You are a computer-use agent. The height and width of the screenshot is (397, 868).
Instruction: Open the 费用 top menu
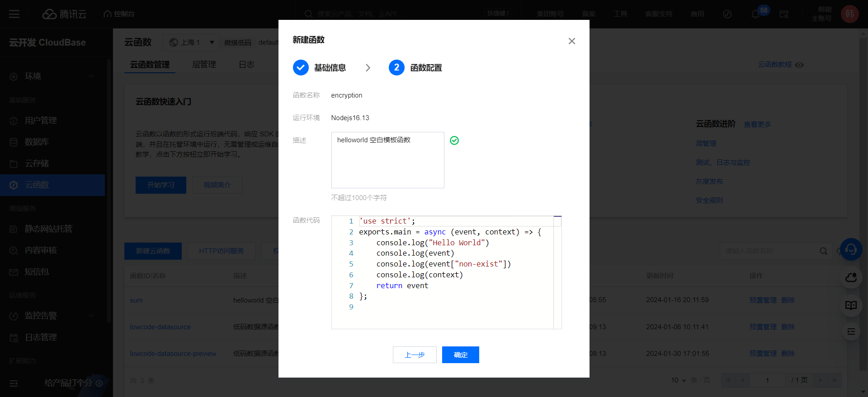697,14
